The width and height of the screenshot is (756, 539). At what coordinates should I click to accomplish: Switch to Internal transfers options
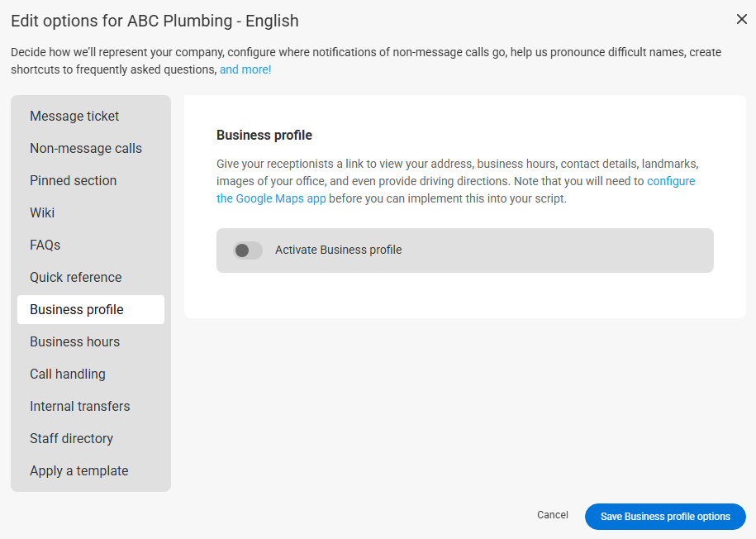pos(79,407)
